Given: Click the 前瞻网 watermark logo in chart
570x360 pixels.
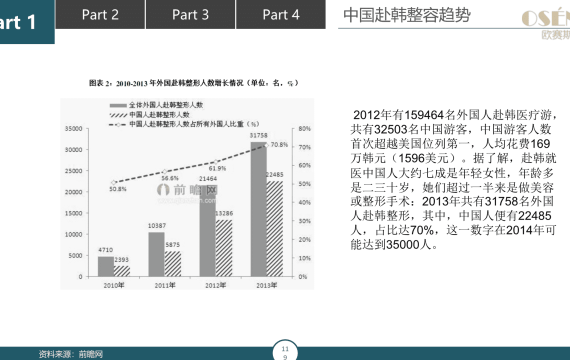Looking at the screenshot, I should [187, 193].
